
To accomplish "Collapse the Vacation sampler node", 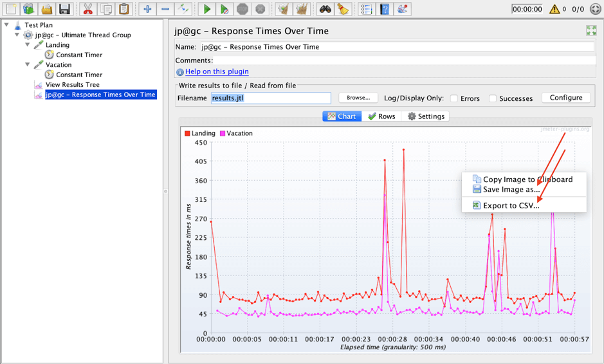I will [x=28, y=65].
